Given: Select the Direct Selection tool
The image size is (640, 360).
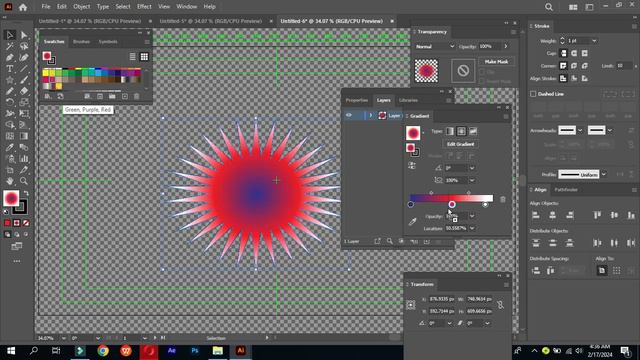Looking at the screenshot, I should tap(24, 35).
